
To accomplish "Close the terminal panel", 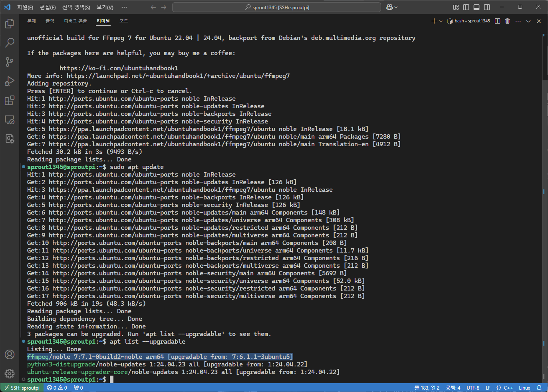I will pos(539,21).
